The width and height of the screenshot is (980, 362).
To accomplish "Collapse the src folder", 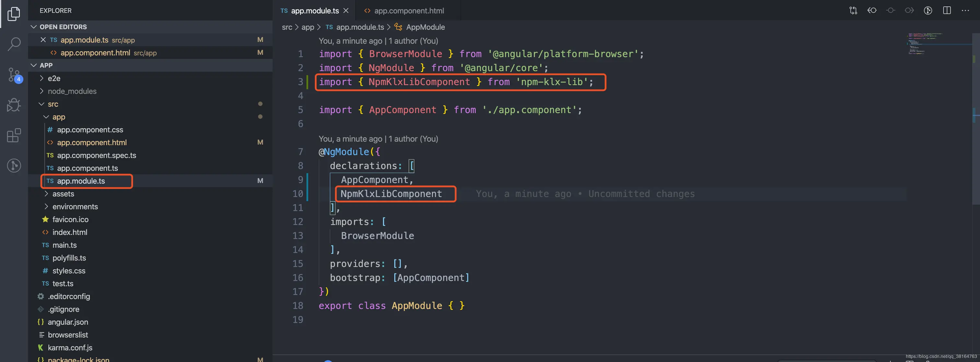I will click(x=53, y=104).
